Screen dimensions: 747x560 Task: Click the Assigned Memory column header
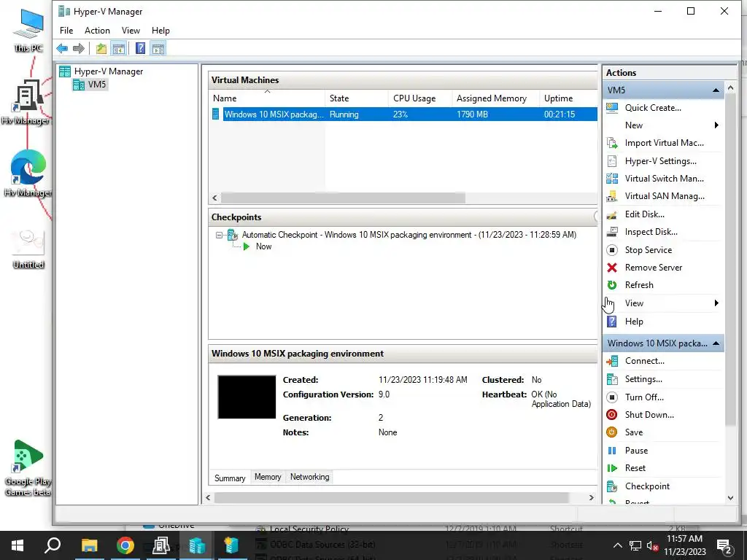tap(495, 98)
